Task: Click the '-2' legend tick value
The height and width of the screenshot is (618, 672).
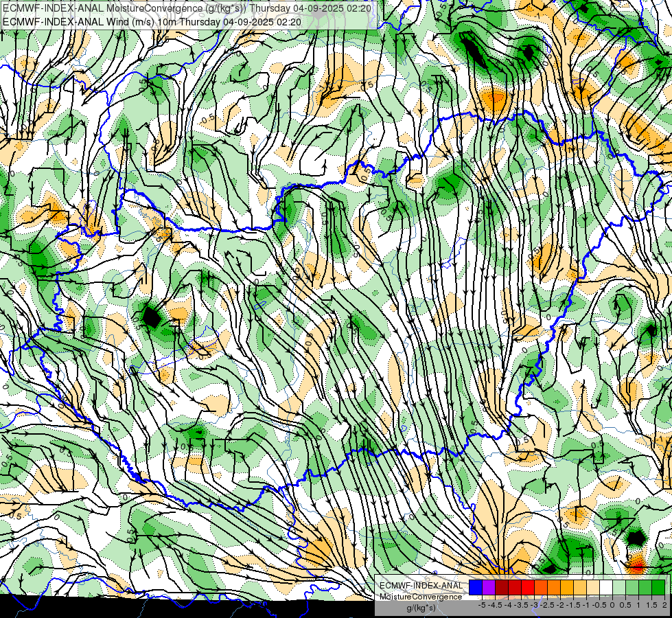Action: pos(560,605)
